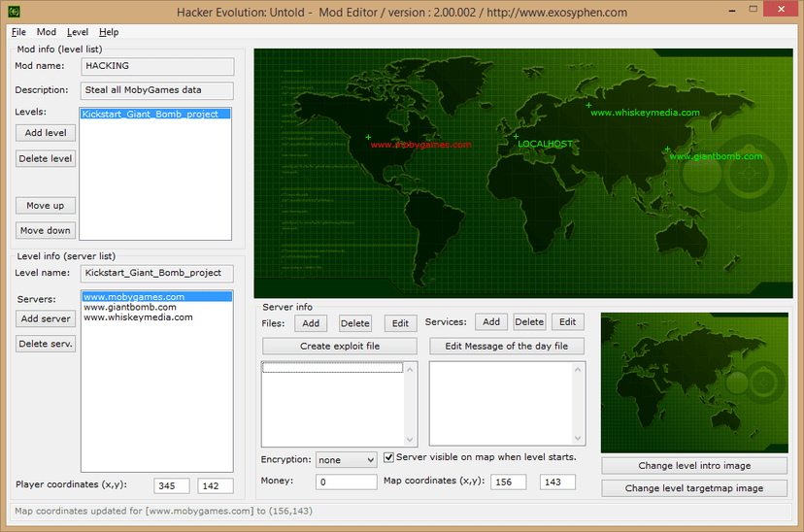The image size is (804, 532).
Task: Open the Level menu
Action: click(x=78, y=32)
